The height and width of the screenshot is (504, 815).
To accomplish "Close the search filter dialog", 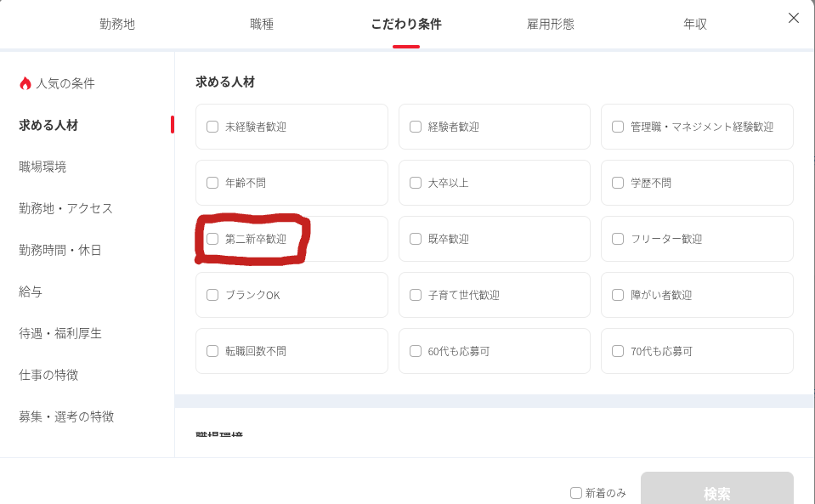I will click(x=794, y=18).
